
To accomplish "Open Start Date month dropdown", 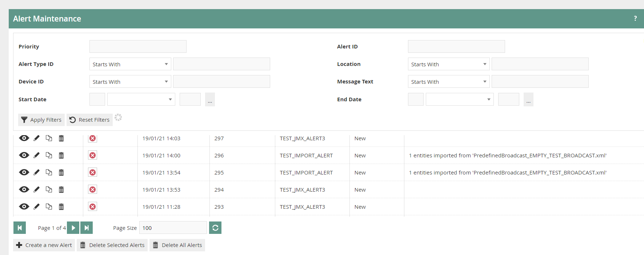I will click(x=141, y=99).
